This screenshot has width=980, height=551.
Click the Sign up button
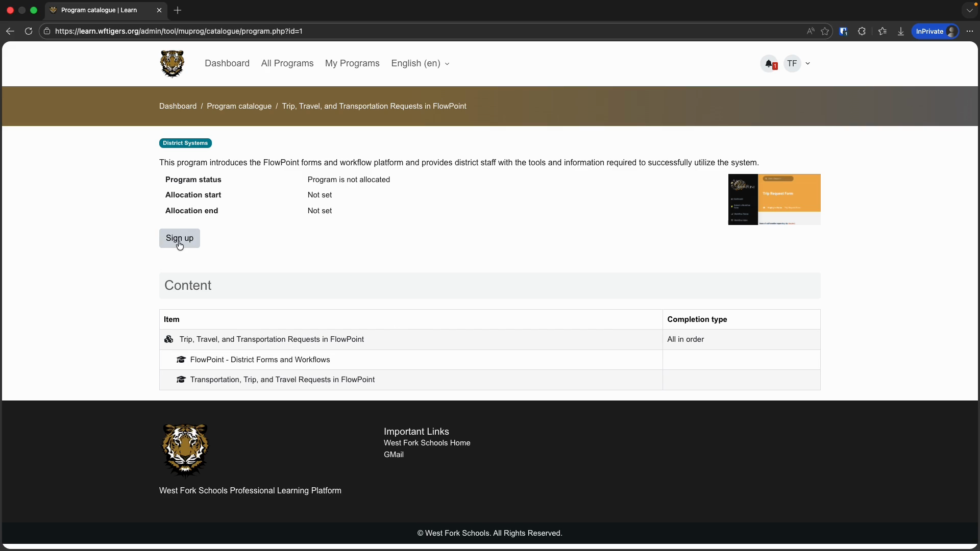[179, 238]
